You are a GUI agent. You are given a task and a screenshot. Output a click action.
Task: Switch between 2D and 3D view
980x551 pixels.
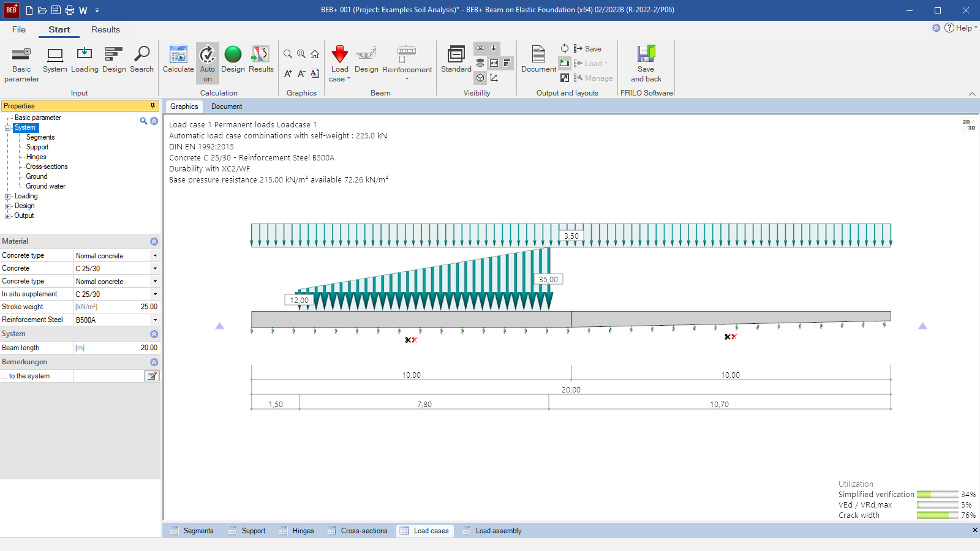point(968,125)
